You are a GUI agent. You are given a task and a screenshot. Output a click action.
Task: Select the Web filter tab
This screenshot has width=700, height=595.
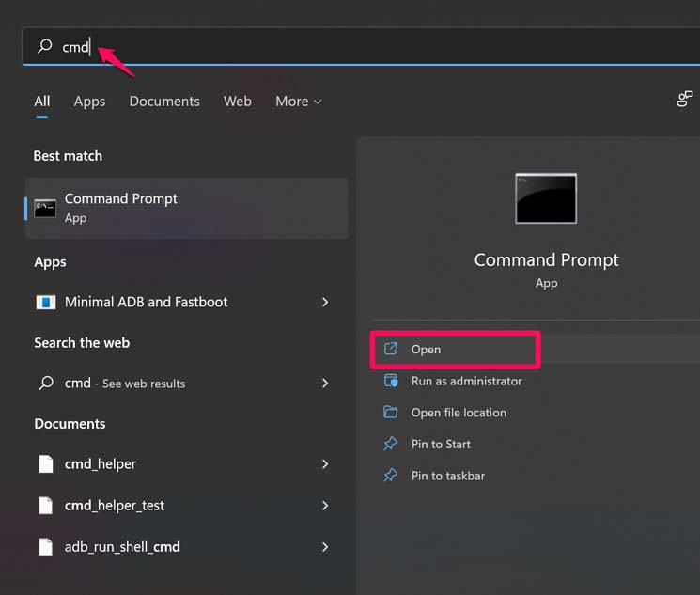point(238,102)
